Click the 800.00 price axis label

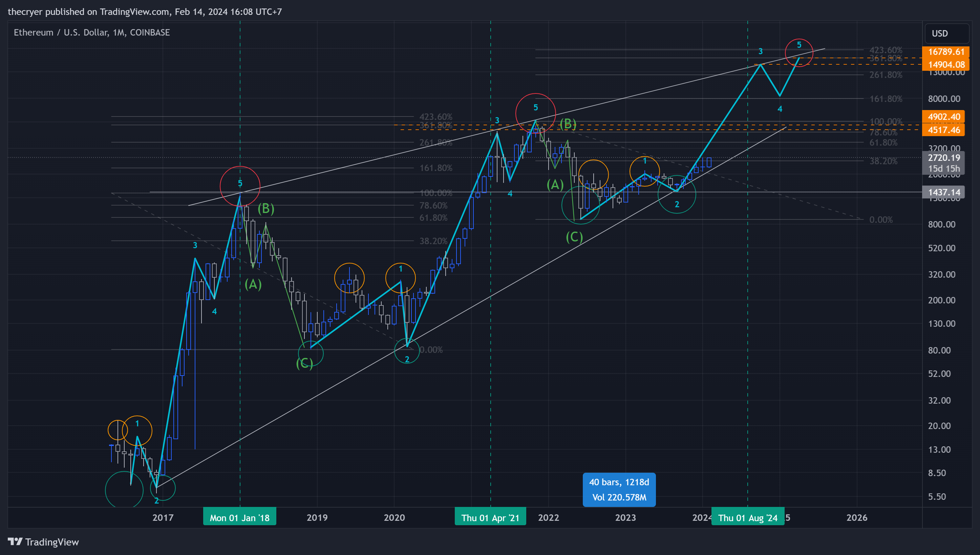pos(941,224)
